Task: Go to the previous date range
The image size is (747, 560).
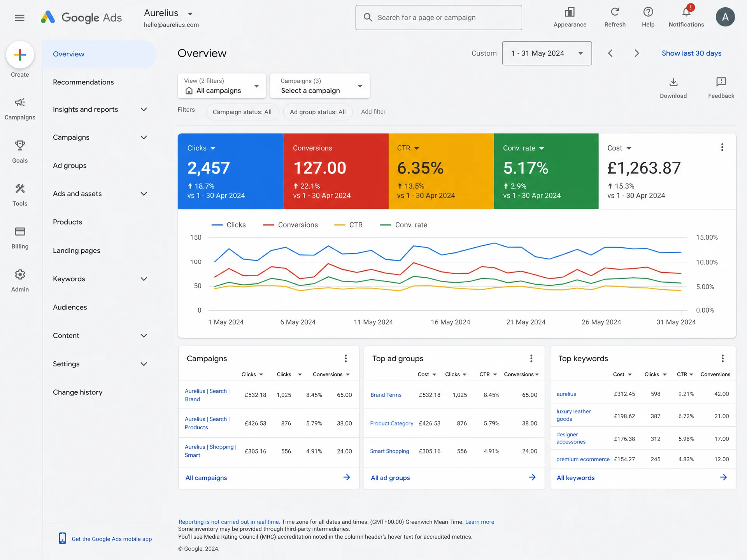Action: (610, 53)
